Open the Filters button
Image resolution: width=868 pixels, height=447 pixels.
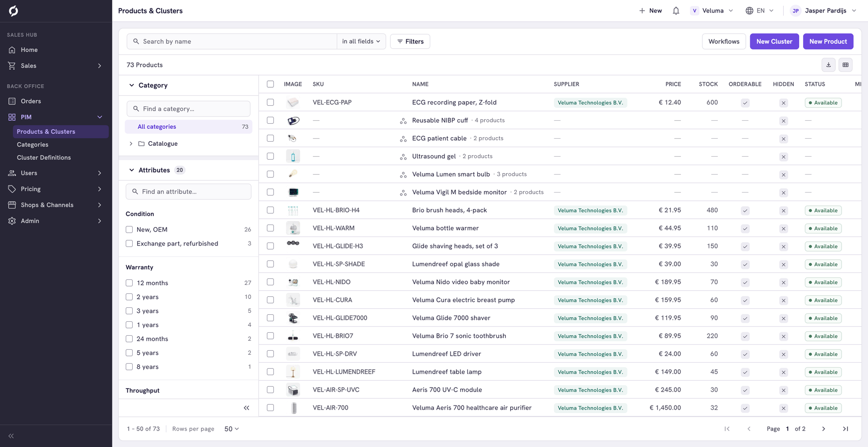(410, 41)
